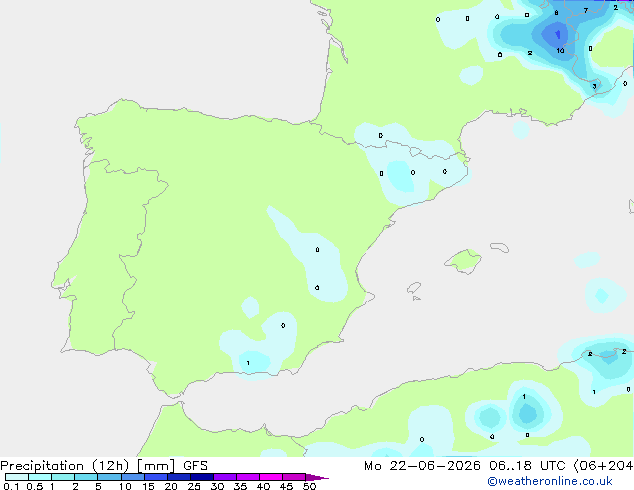The width and height of the screenshot is (634, 490).
Task: Click the 5–10 mm legend color swatch
Action: (x=109, y=477)
